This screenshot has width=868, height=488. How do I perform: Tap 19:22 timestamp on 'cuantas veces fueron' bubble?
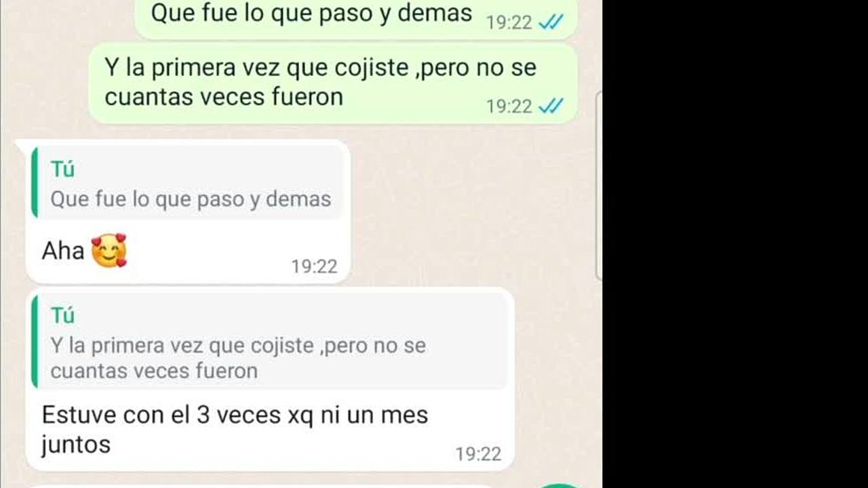pos(509,106)
